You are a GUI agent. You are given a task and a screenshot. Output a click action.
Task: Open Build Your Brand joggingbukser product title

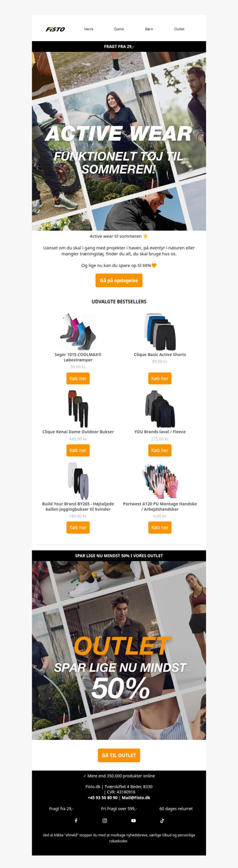[x=78, y=507]
